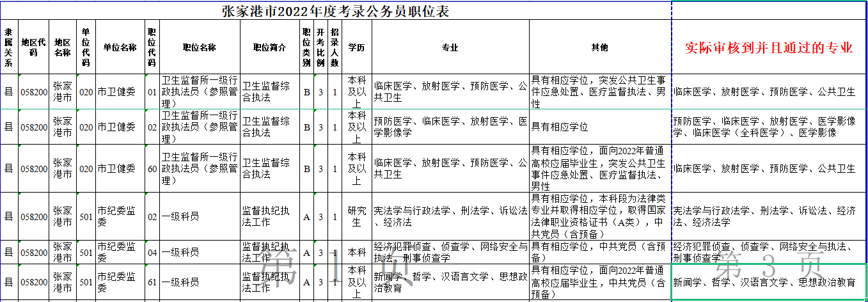The height and width of the screenshot is (302, 868).
Task: Select the red header 实际审核到并且通过的专业
Action: 769,47
